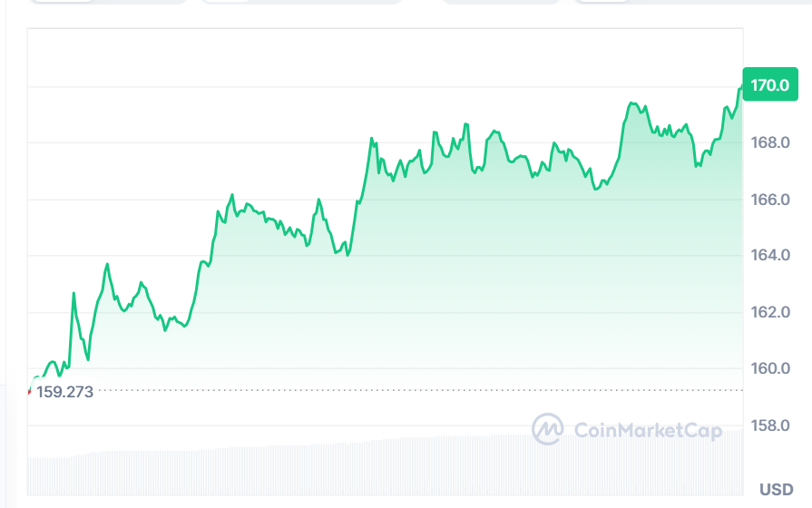Open the CoinMarketCap watermark text link
The image size is (812, 508).
(648, 430)
